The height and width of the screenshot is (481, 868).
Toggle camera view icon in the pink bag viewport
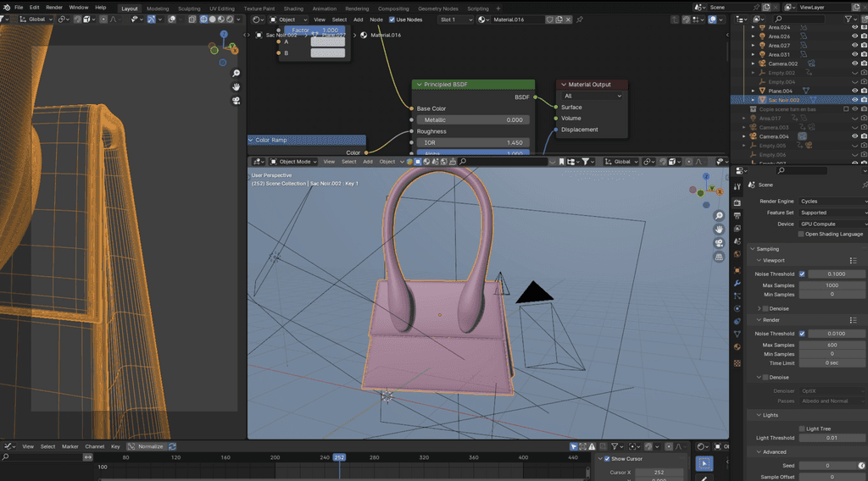click(719, 243)
